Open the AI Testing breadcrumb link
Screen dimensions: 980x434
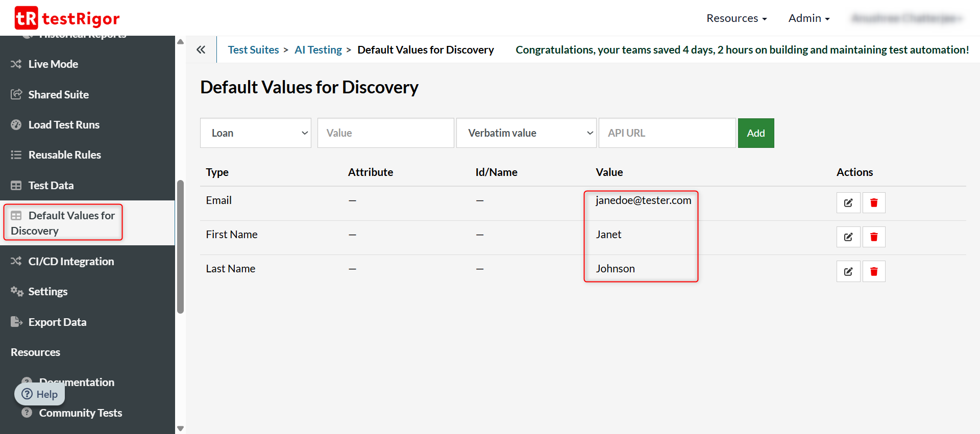(x=318, y=50)
